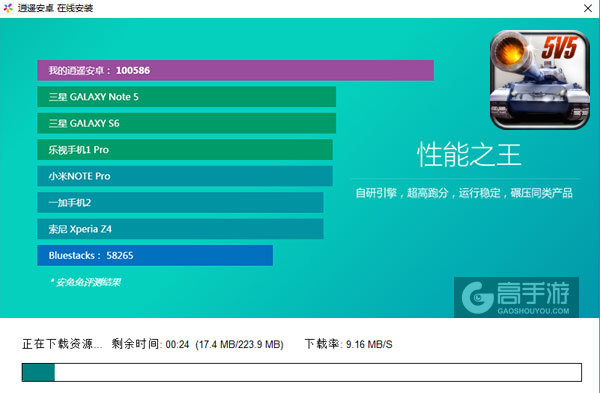Click the 17.4 MB/223.9 MB size readout

pos(239,344)
